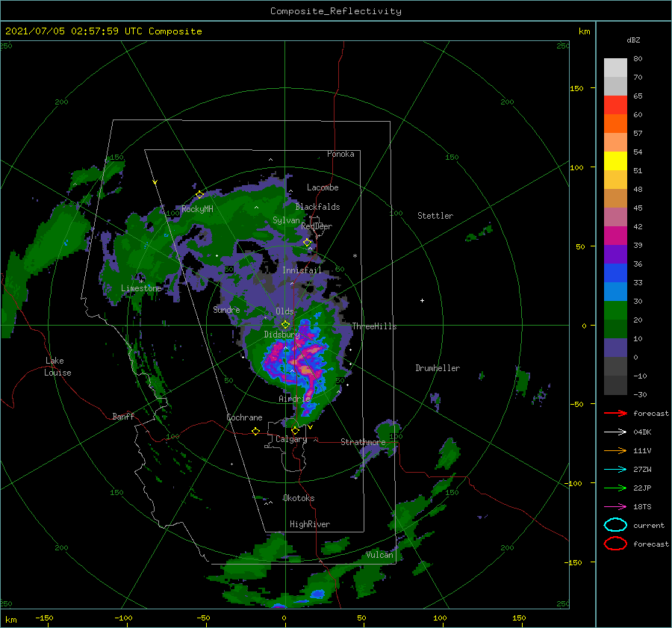Click the yellow radar site marker at Olds

click(x=285, y=325)
